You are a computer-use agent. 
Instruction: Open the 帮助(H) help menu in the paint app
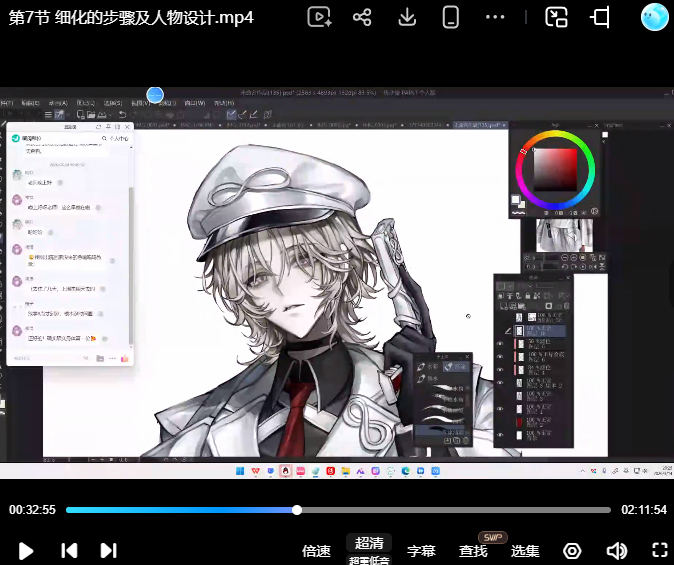[224, 103]
